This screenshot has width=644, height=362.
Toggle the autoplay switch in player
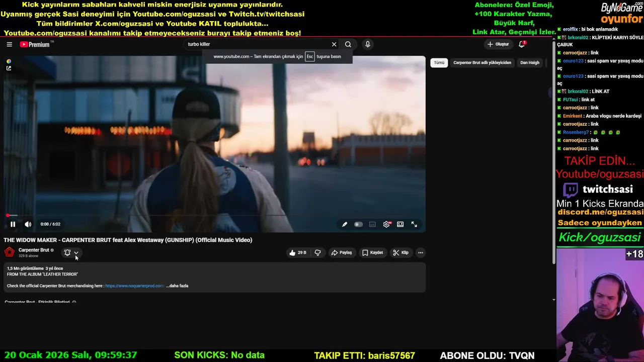[x=358, y=224]
